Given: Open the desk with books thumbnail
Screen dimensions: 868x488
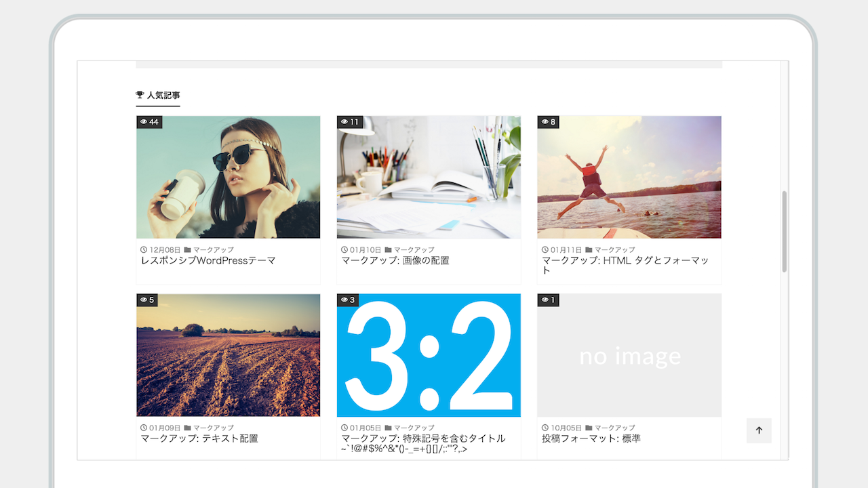Looking at the screenshot, I should point(429,178).
